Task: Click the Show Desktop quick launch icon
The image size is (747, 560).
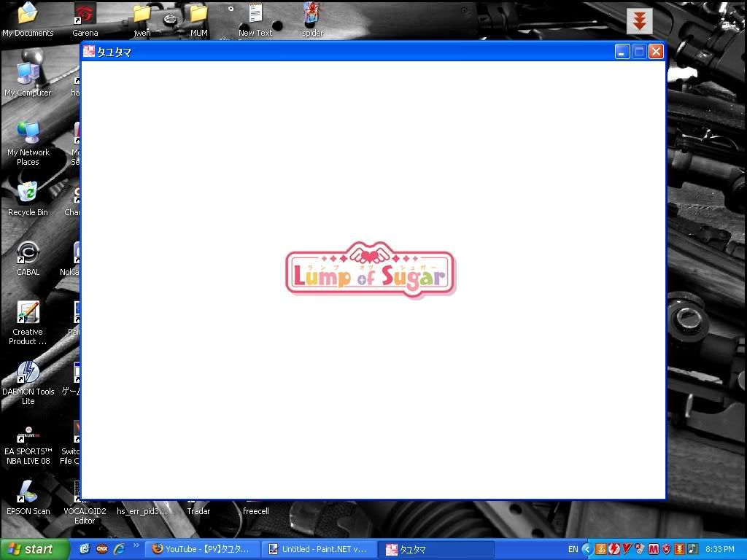Action: (x=85, y=549)
